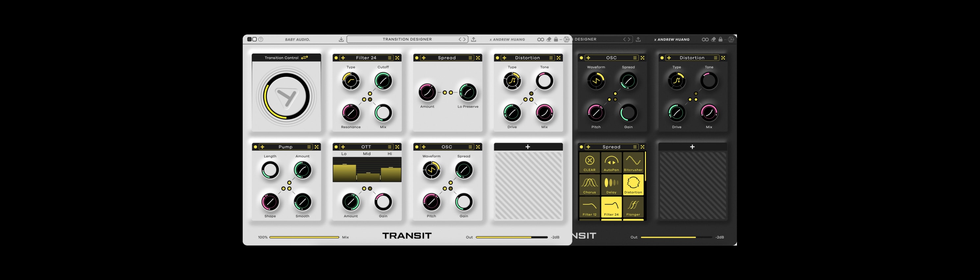Screen dimensions: 980x280
Task: Click the eraser icon in dark window
Action: click(713, 39)
